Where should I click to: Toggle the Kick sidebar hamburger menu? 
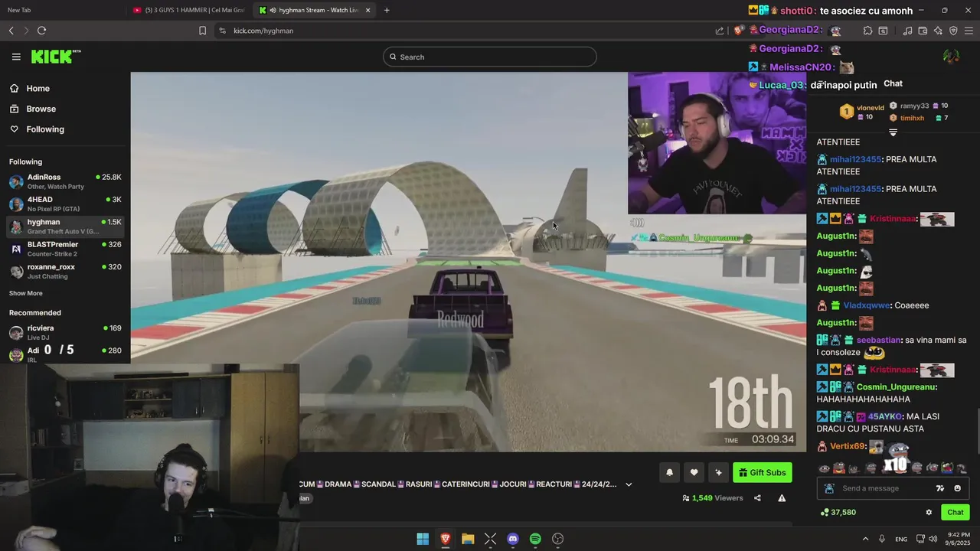point(16,57)
